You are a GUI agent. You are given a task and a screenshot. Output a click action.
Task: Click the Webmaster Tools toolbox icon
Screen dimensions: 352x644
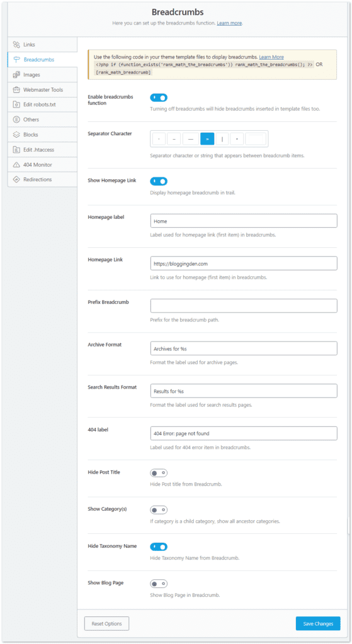tap(16, 89)
